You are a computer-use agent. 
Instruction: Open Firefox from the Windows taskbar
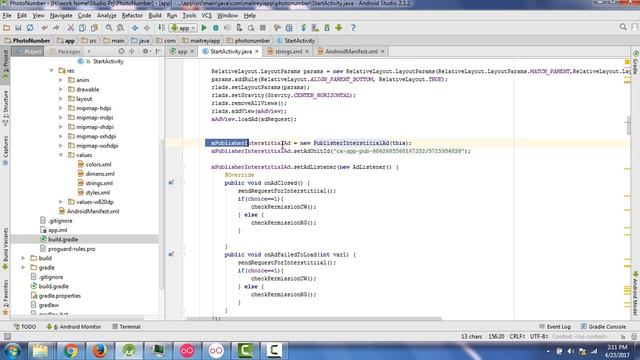point(100,351)
